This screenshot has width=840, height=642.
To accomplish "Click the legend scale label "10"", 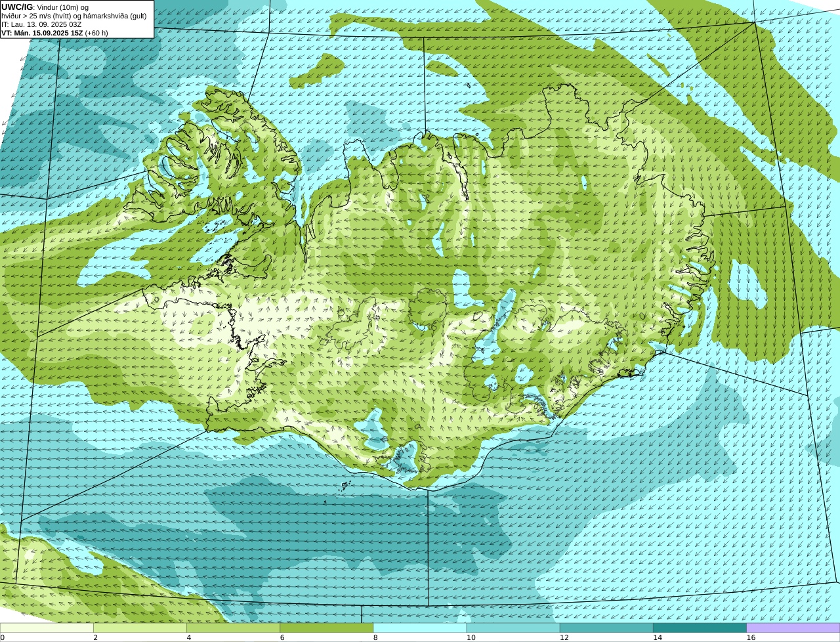I will click(x=471, y=637).
